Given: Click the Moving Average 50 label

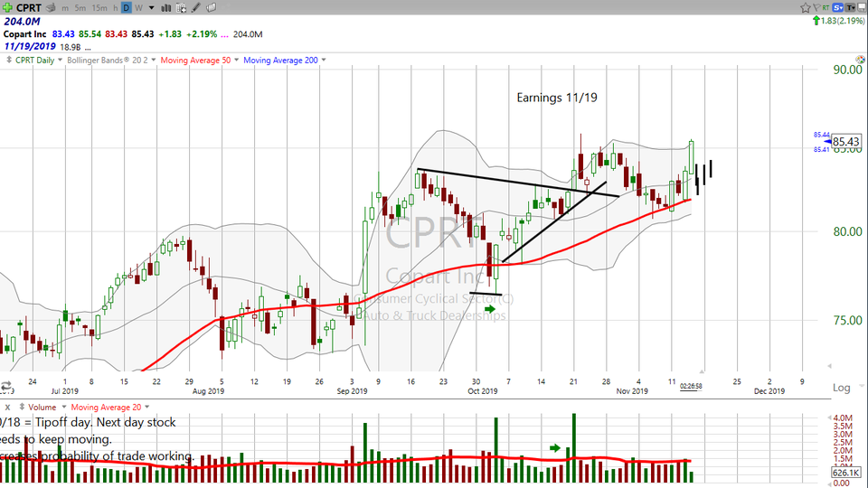Looking at the screenshot, I should (195, 60).
